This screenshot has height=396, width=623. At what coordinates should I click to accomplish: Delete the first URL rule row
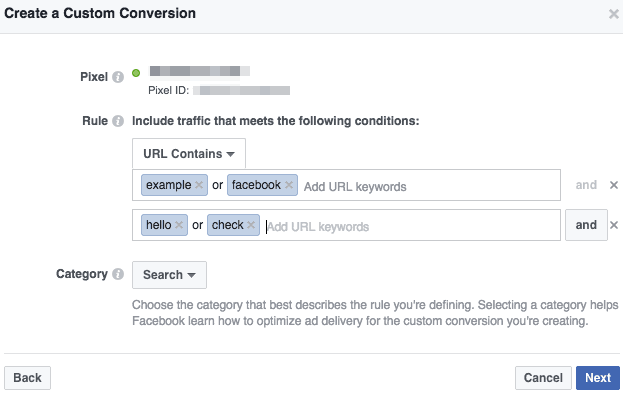click(614, 185)
